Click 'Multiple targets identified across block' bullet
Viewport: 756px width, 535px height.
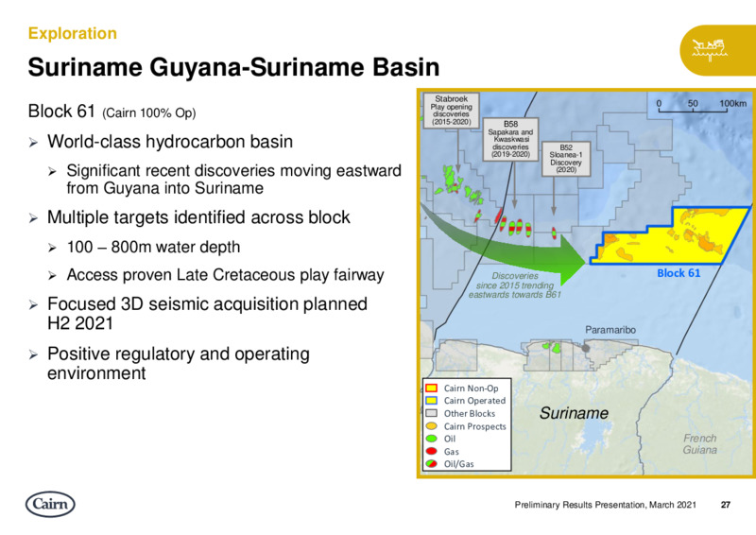tap(198, 217)
